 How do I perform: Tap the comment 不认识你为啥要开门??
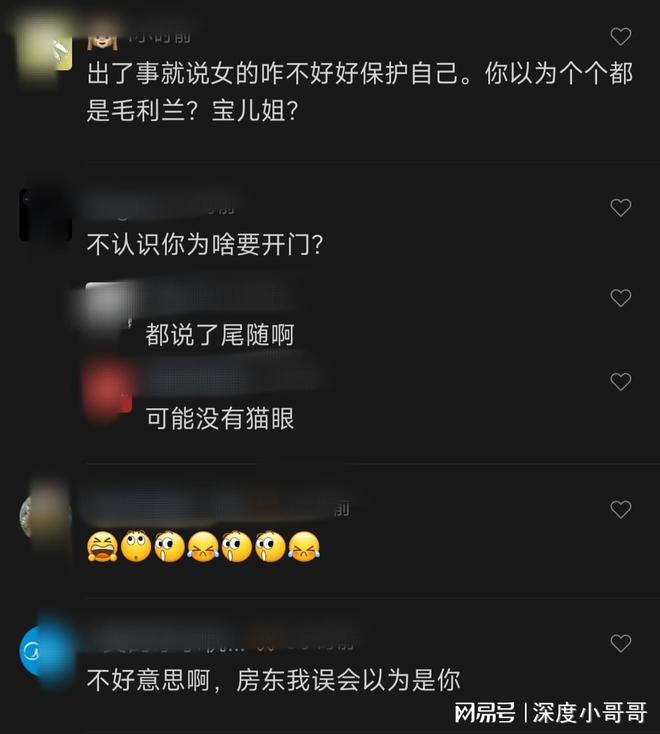click(205, 244)
